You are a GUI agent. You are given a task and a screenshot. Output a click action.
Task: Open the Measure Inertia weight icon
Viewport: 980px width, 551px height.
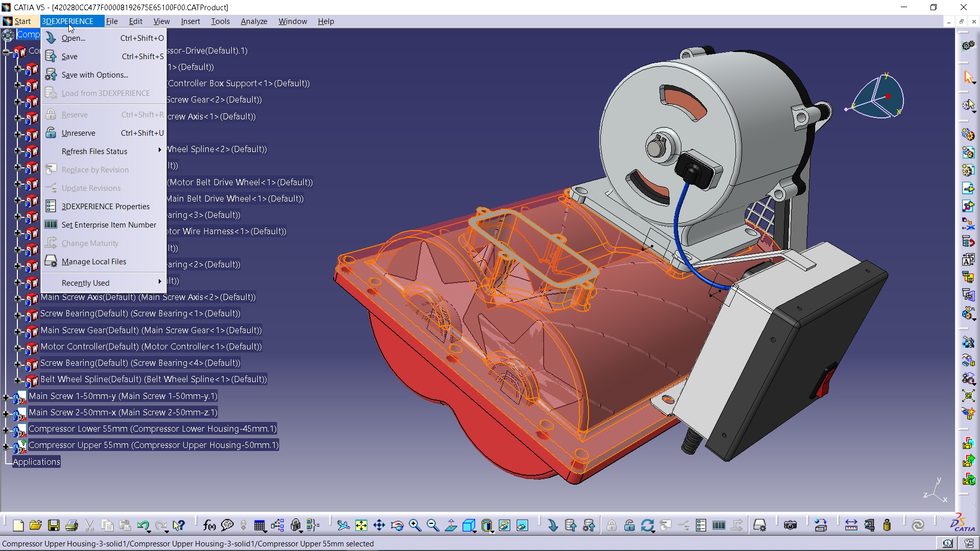tap(887, 524)
